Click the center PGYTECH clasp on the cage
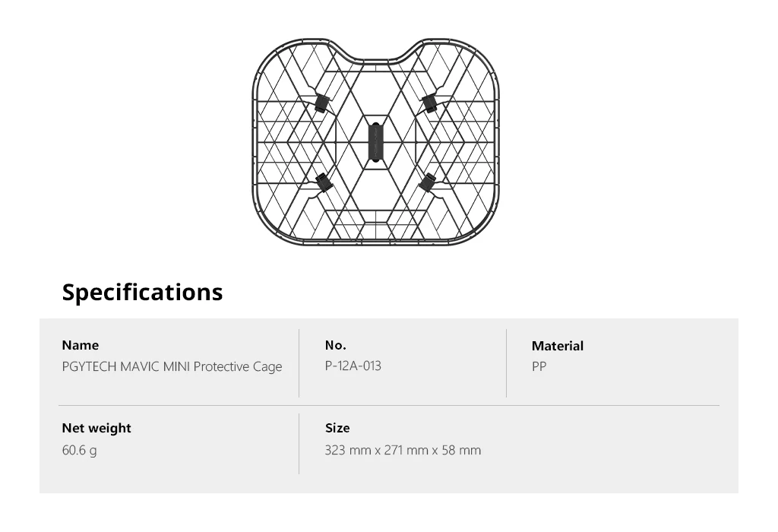The height and width of the screenshot is (532, 778). pyautogui.click(x=376, y=142)
